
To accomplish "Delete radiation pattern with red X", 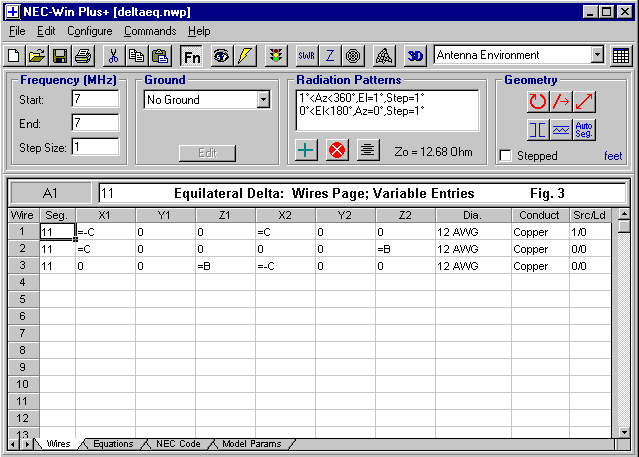I will click(337, 150).
